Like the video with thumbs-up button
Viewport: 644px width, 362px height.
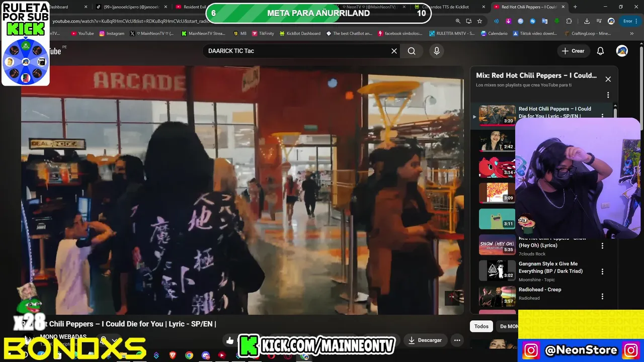click(230, 340)
